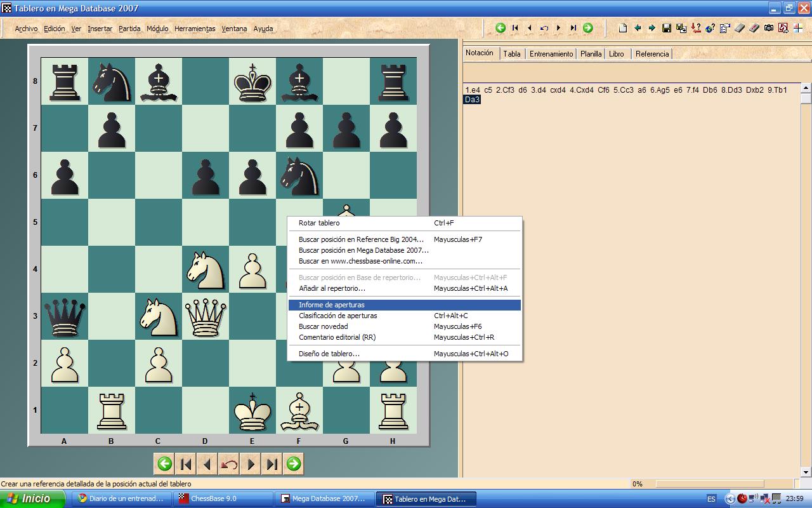This screenshot has height=508, width=812.
Task: Save the game using the floppy disk icon
Action: (667, 28)
